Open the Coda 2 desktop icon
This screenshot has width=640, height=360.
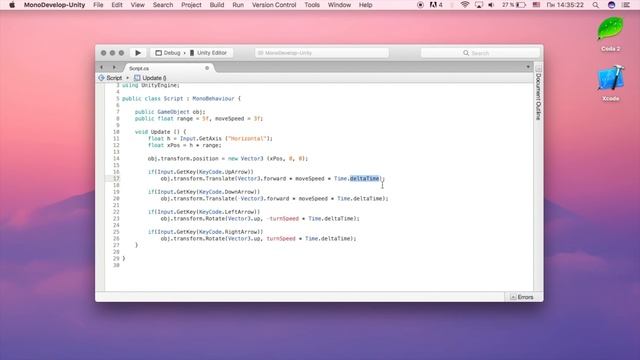[611, 34]
